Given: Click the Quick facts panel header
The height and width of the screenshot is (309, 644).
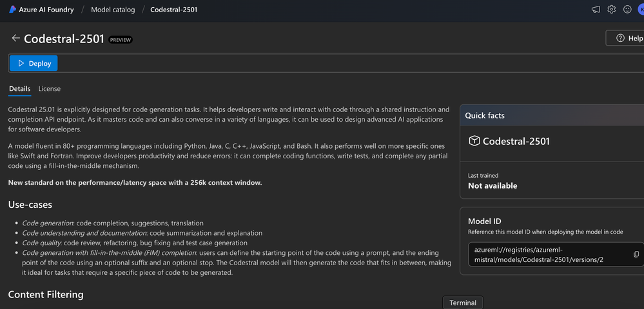Looking at the screenshot, I should tap(552, 115).
